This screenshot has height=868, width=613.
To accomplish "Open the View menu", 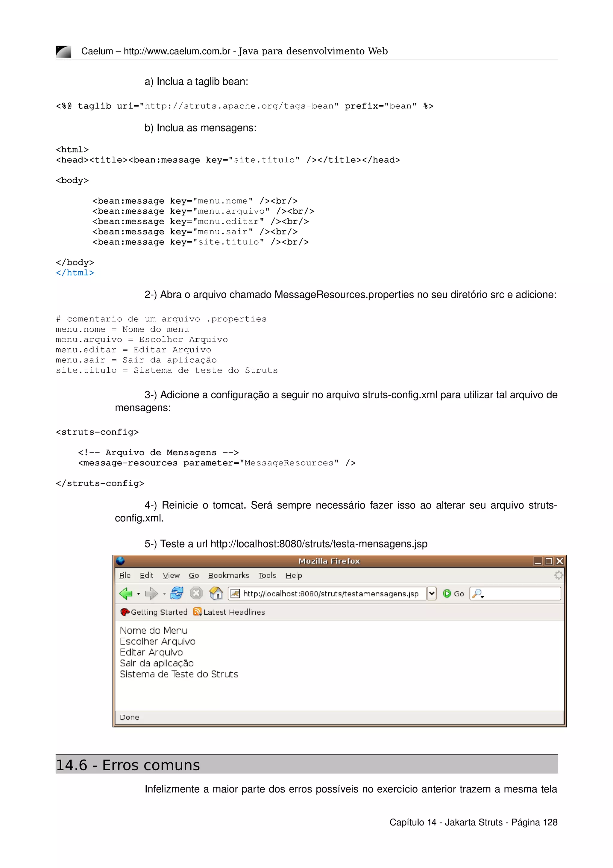I will 171,575.
